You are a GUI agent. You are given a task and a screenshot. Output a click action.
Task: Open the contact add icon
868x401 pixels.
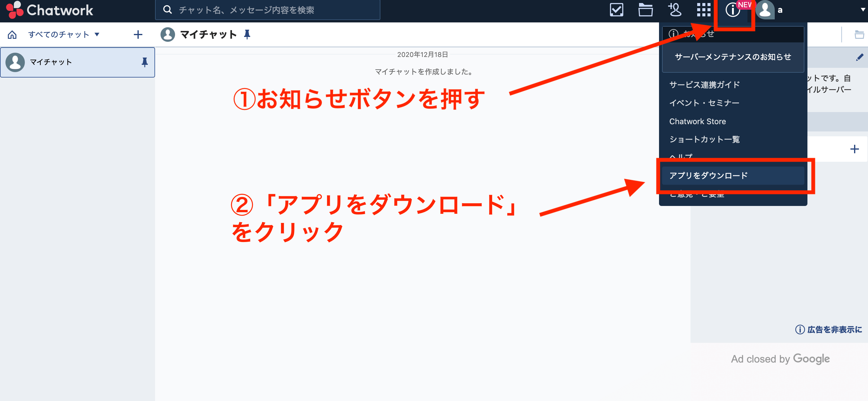point(674,10)
